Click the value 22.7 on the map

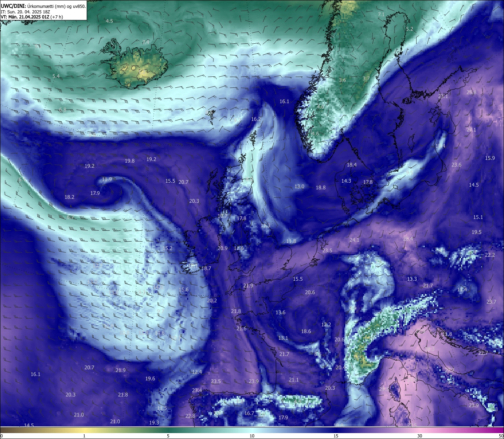(x=483, y=353)
